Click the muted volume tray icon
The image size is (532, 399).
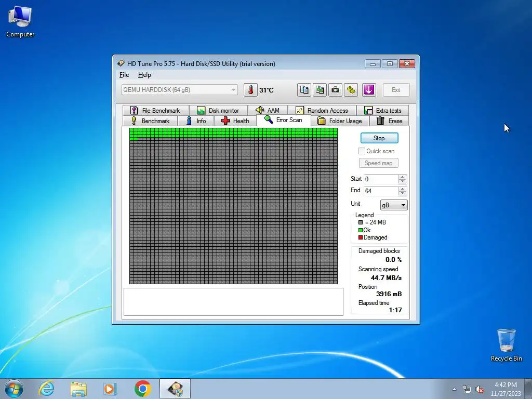[480, 389]
